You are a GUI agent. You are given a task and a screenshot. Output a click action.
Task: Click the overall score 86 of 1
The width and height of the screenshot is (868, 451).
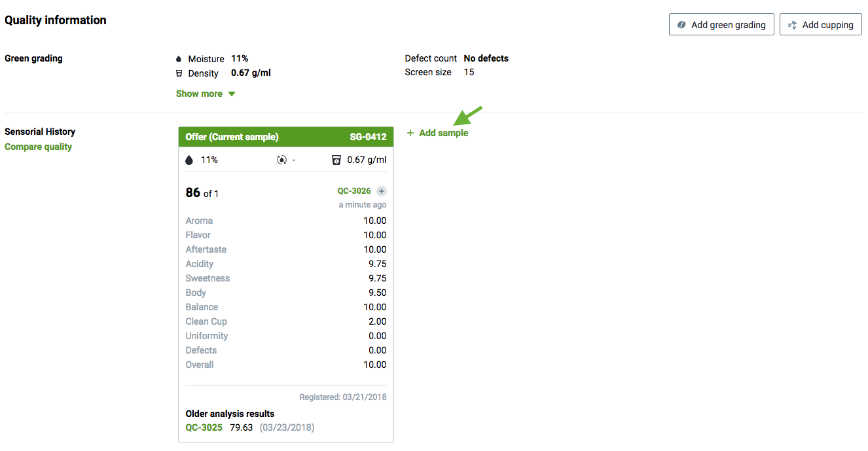pyautogui.click(x=202, y=192)
